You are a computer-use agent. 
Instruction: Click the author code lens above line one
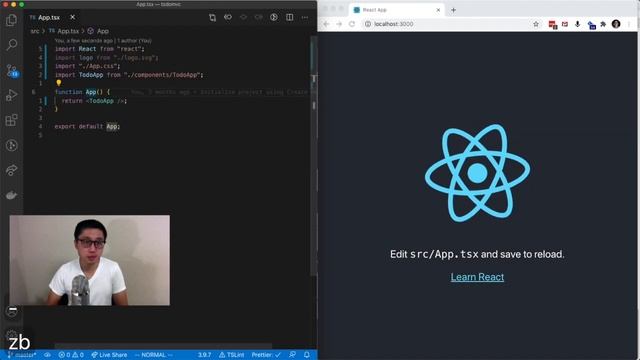103,41
